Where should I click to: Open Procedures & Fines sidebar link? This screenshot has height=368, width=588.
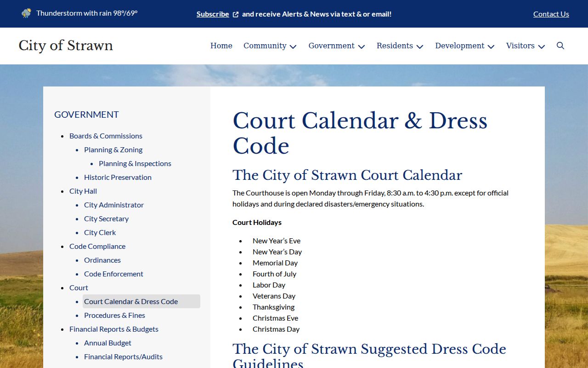(x=114, y=315)
